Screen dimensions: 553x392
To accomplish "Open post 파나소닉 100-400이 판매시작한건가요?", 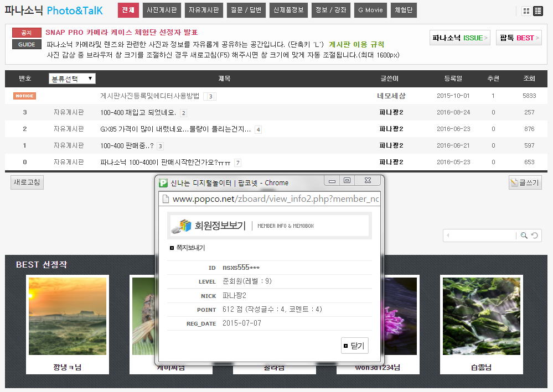I will [166, 162].
